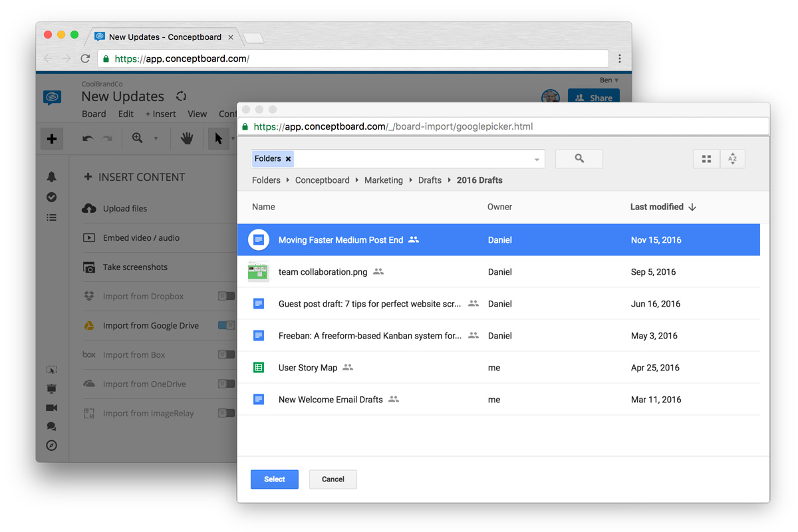Click Drafts in the breadcrumb
The image size is (798, 532).
430,180
